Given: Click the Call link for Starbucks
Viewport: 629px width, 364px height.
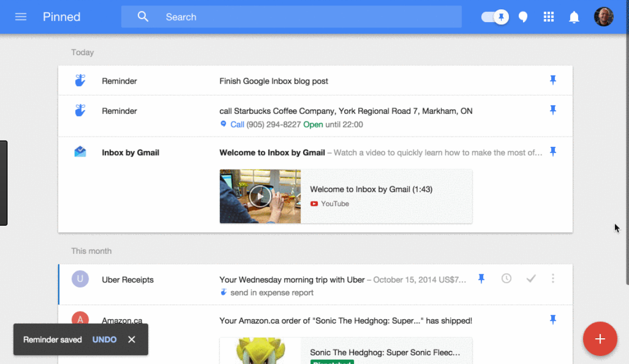Looking at the screenshot, I should tap(237, 125).
